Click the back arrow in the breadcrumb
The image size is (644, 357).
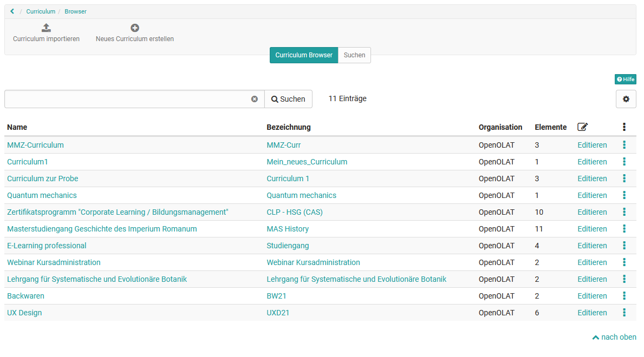click(x=12, y=11)
